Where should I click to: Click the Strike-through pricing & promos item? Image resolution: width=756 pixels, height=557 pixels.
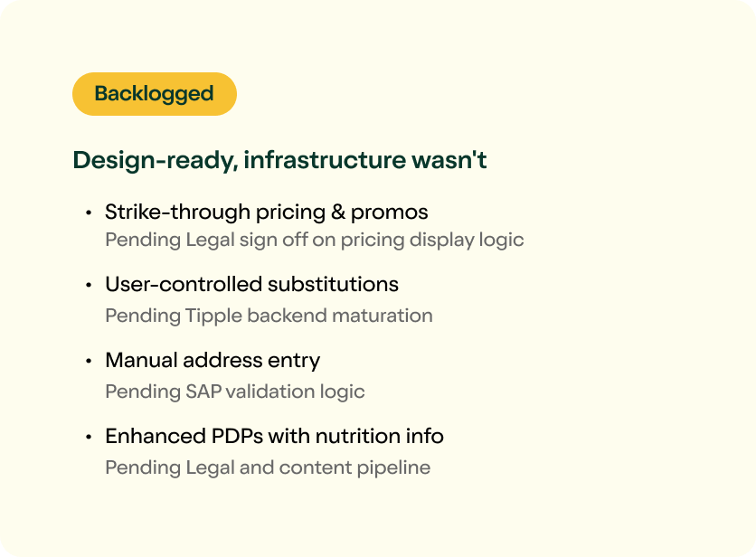coord(266,212)
